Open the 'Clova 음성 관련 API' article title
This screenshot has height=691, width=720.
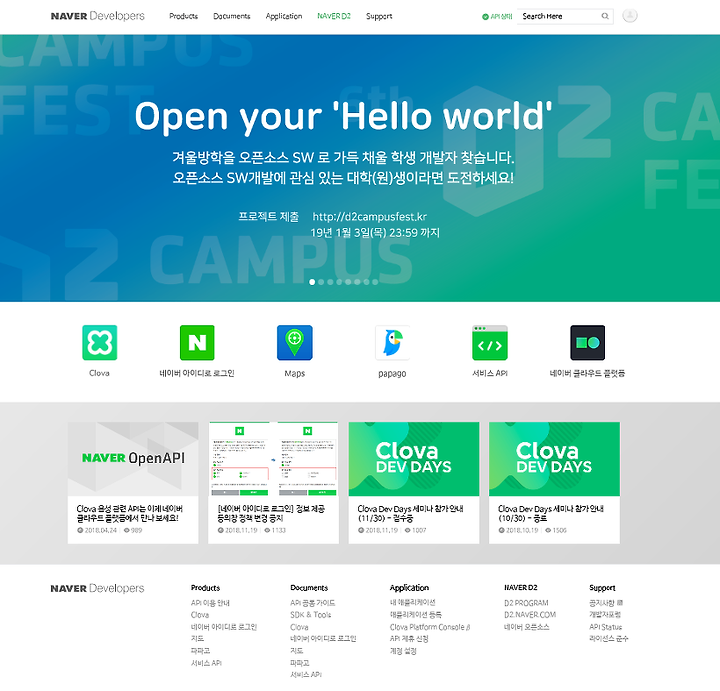pyautogui.click(x=129, y=513)
